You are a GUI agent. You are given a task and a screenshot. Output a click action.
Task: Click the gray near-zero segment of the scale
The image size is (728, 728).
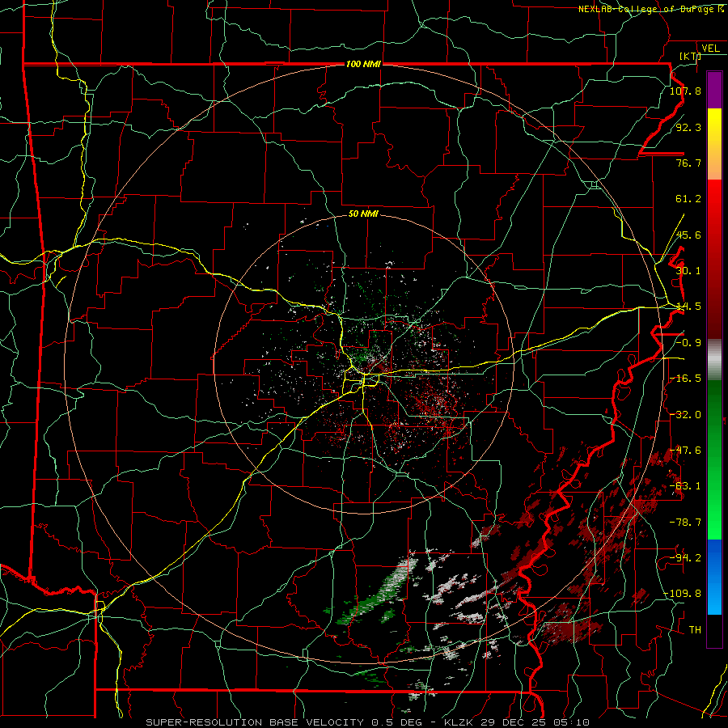(714, 360)
